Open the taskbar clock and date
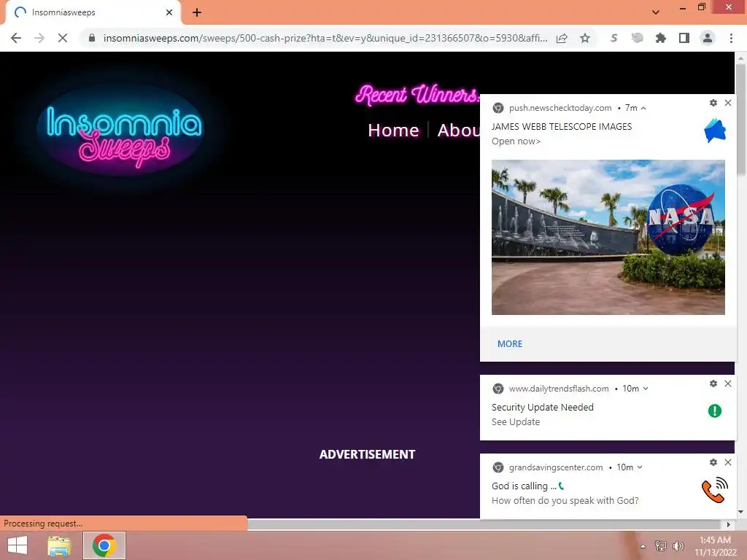 [x=715, y=546]
